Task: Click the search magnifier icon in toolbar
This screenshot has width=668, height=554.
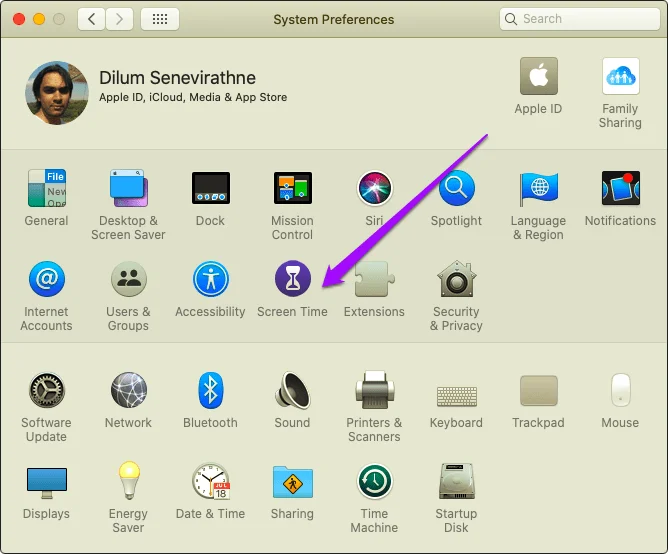Action: point(511,19)
